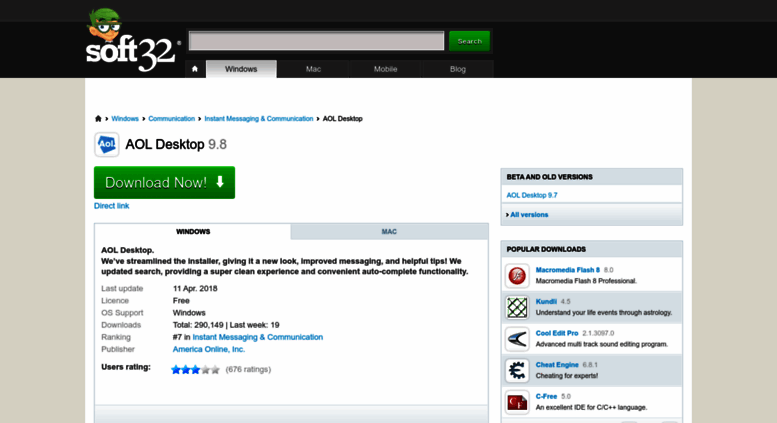This screenshot has width=777, height=423.
Task: Select the MAC description tab
Action: [x=389, y=231]
